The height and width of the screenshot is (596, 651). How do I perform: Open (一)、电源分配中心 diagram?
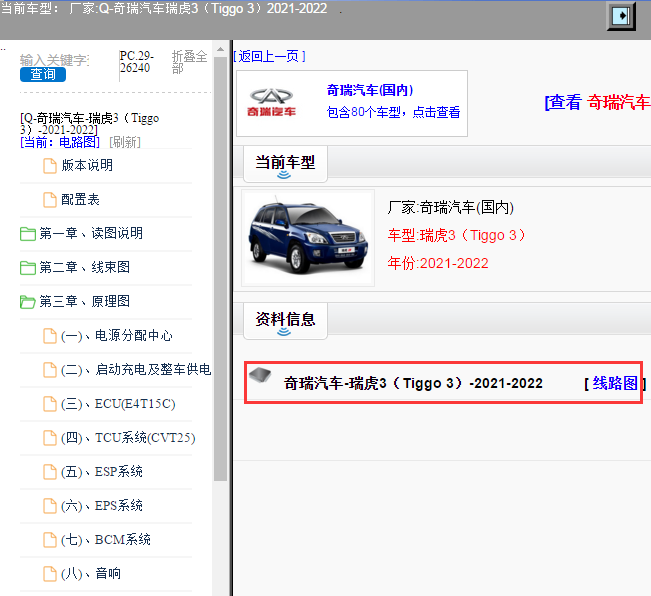(117, 335)
